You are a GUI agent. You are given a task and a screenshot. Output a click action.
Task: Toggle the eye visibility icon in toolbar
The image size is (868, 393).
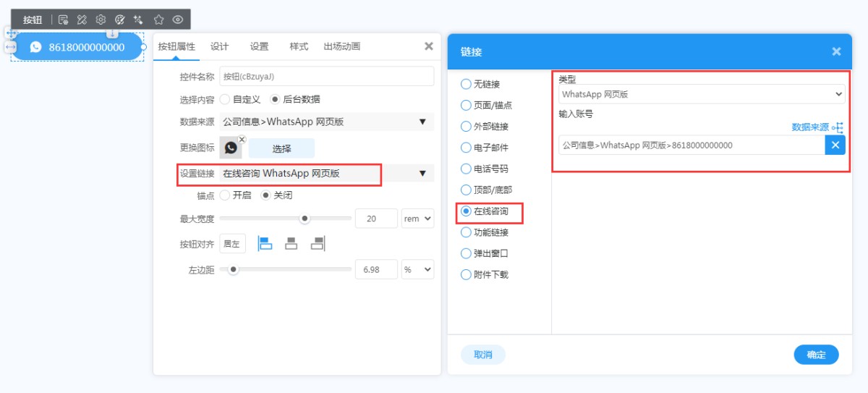tap(178, 20)
